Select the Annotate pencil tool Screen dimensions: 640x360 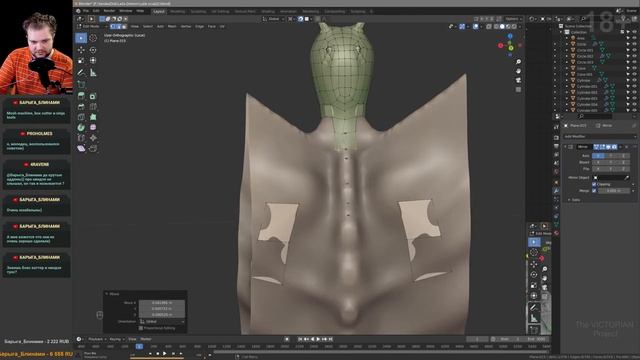[81, 73]
